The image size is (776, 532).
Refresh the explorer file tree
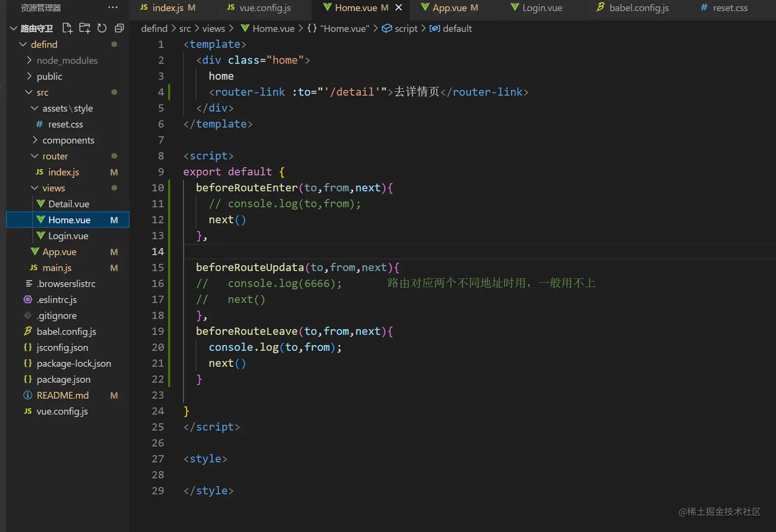pos(102,28)
